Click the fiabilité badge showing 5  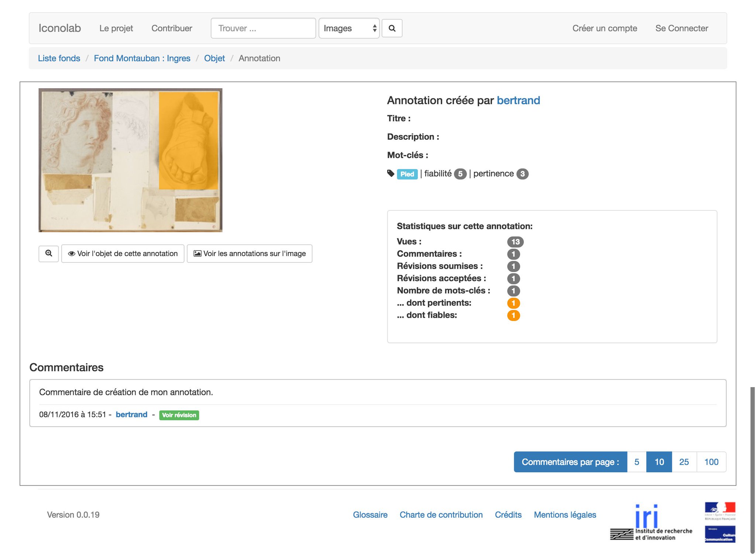tap(460, 174)
